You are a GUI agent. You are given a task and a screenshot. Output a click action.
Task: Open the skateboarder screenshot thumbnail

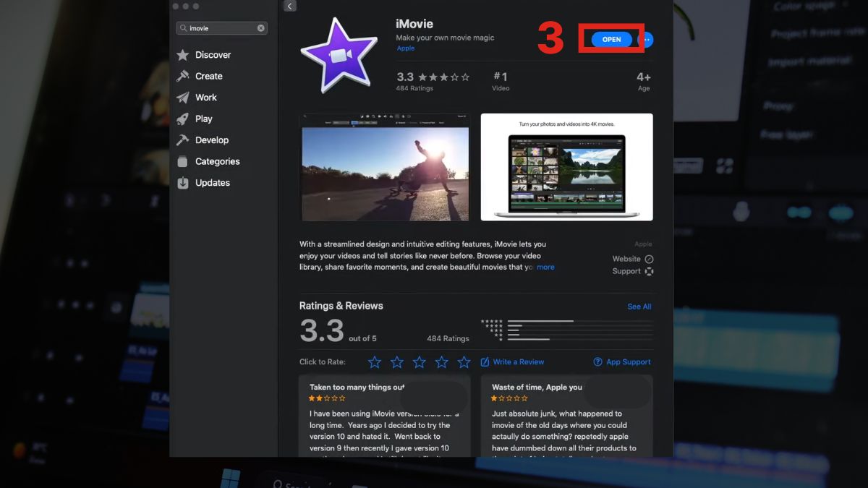pos(385,167)
